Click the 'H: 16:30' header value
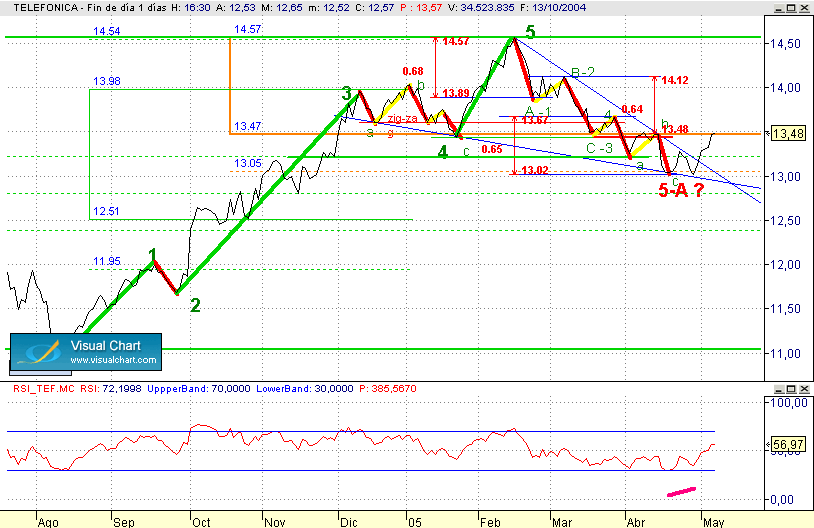 coord(190,8)
